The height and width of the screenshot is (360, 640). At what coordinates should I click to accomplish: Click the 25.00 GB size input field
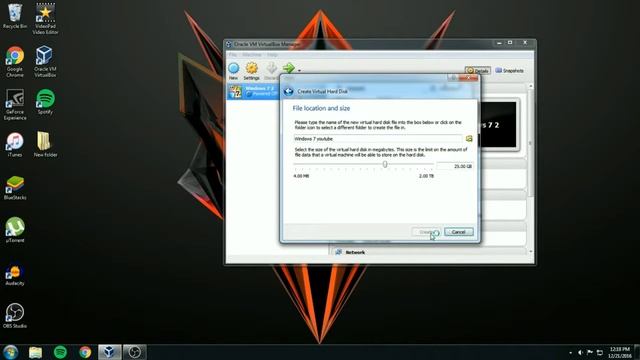point(455,166)
